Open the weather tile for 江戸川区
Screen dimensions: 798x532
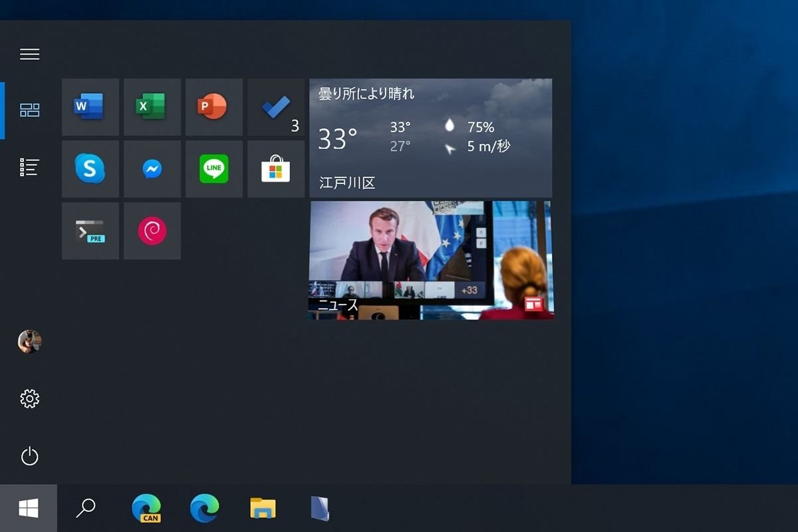coord(431,138)
